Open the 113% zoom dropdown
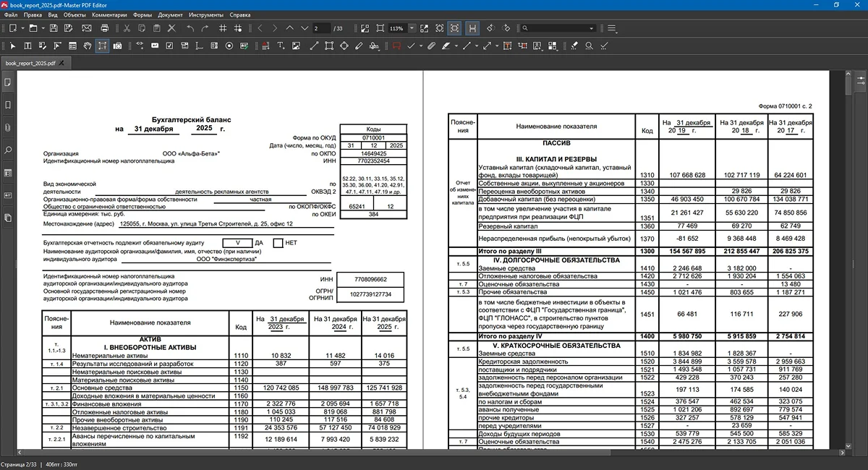This screenshot has height=470, width=868. coord(412,28)
